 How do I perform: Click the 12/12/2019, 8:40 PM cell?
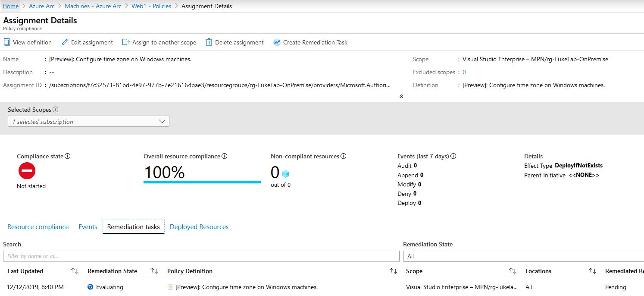36,287
